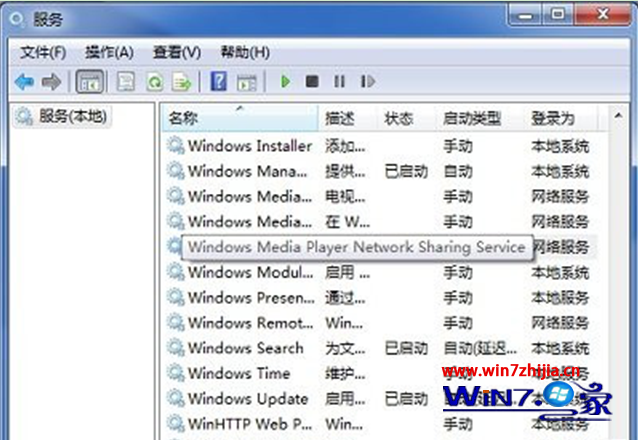Select the Windows Mana... service row

click(380, 171)
